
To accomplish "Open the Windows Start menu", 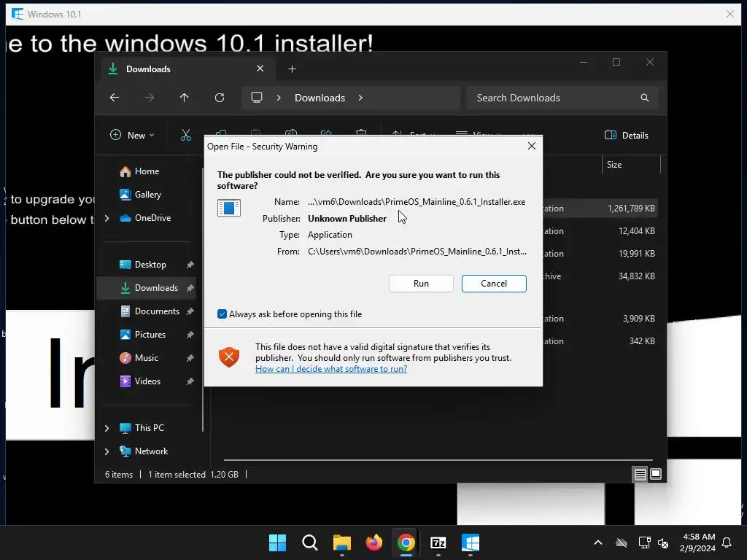I will pos(277,542).
